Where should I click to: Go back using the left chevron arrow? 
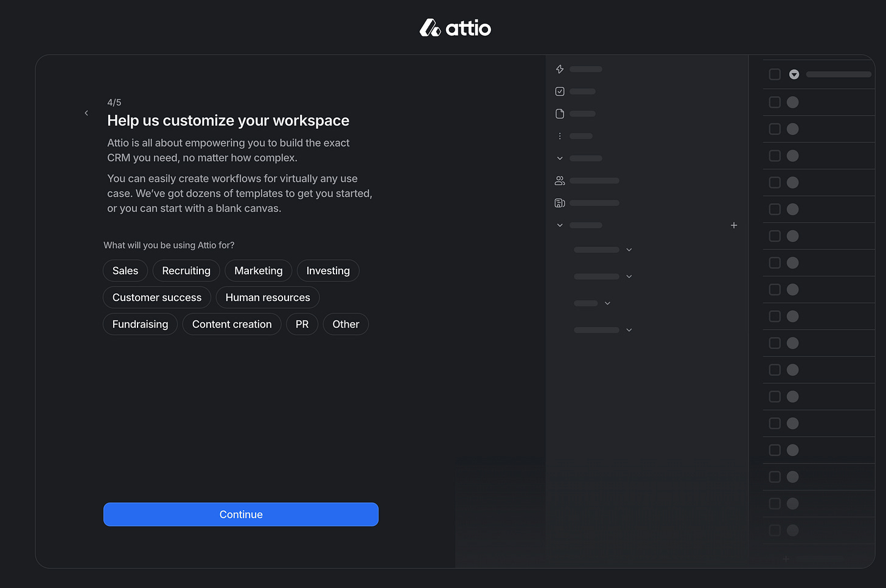click(86, 113)
